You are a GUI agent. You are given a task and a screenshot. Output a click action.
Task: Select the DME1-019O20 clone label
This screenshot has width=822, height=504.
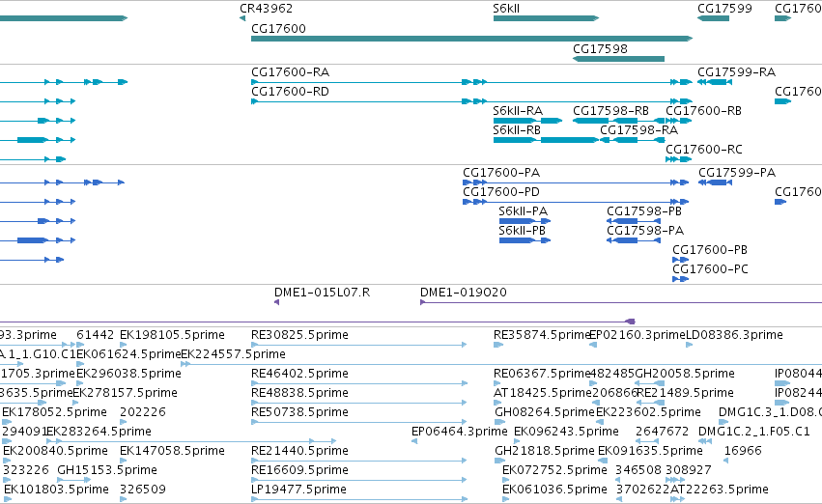click(464, 293)
